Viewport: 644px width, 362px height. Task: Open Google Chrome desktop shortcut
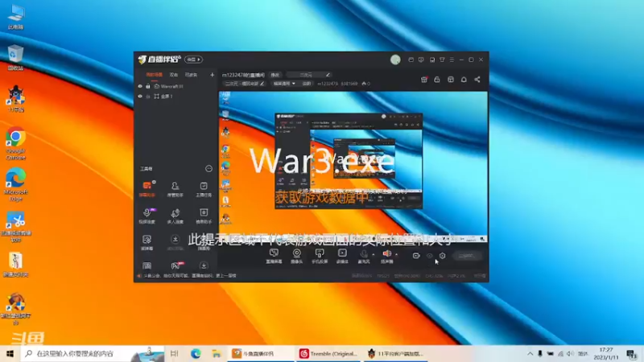[15, 144]
